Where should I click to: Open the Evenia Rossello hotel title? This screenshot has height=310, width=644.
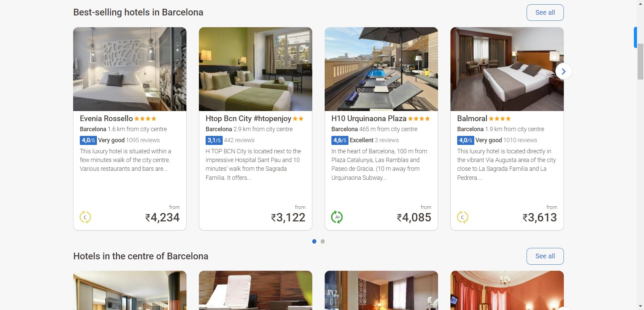coord(106,118)
